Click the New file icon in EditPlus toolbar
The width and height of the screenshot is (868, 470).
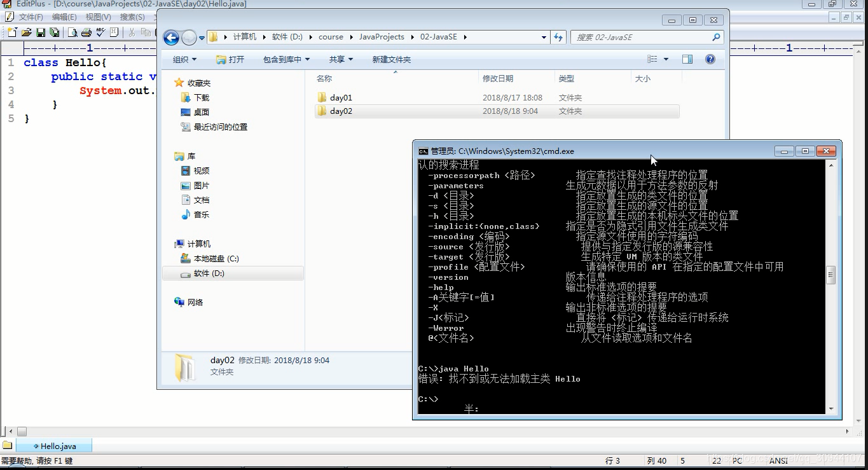[x=12, y=32]
